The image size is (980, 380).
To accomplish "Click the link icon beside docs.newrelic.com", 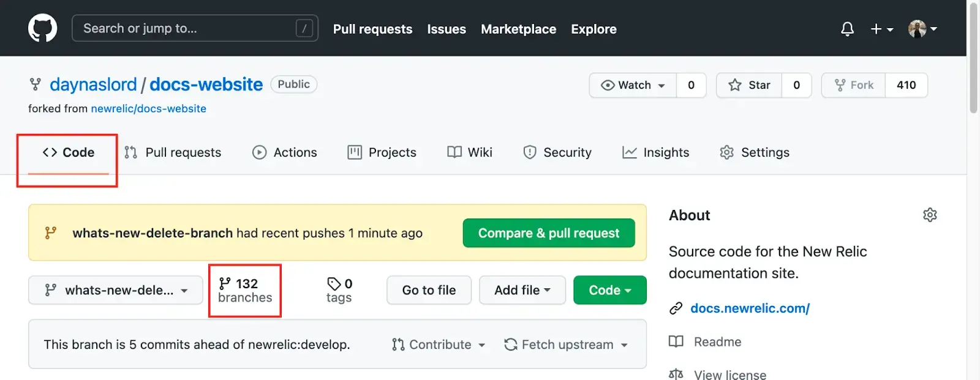I will coord(676,308).
